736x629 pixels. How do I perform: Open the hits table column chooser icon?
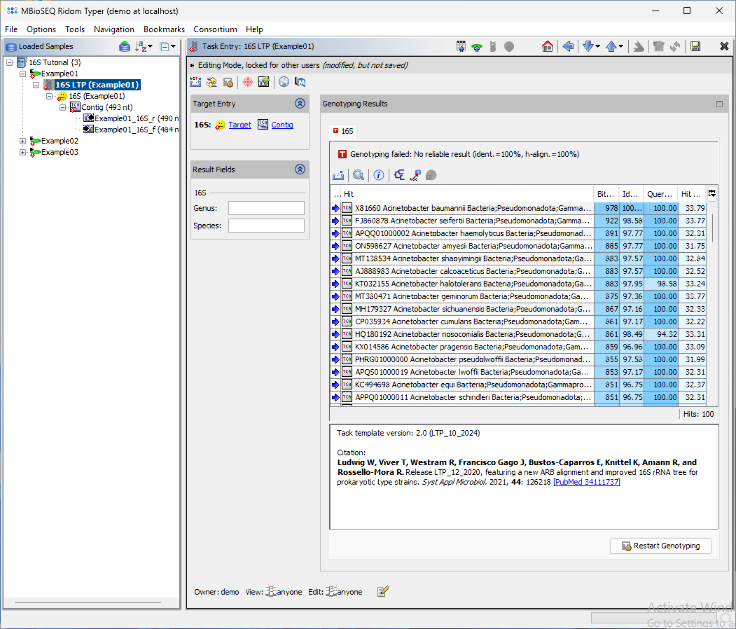click(x=712, y=193)
